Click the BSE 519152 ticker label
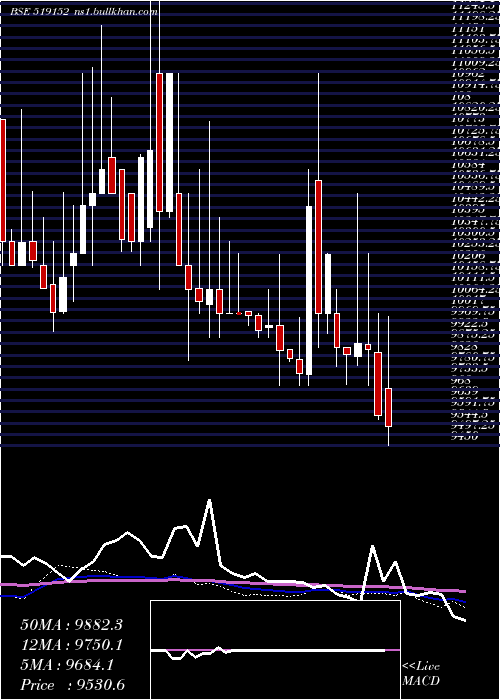 click(39, 12)
